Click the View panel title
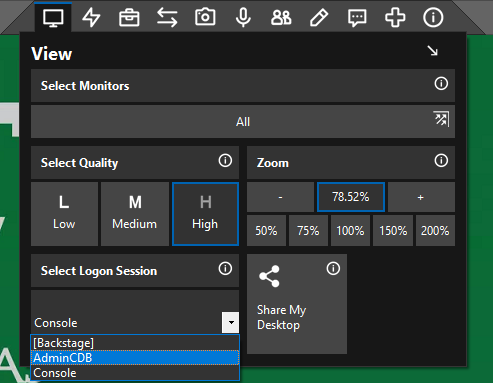This screenshot has height=383, width=493. tap(51, 54)
